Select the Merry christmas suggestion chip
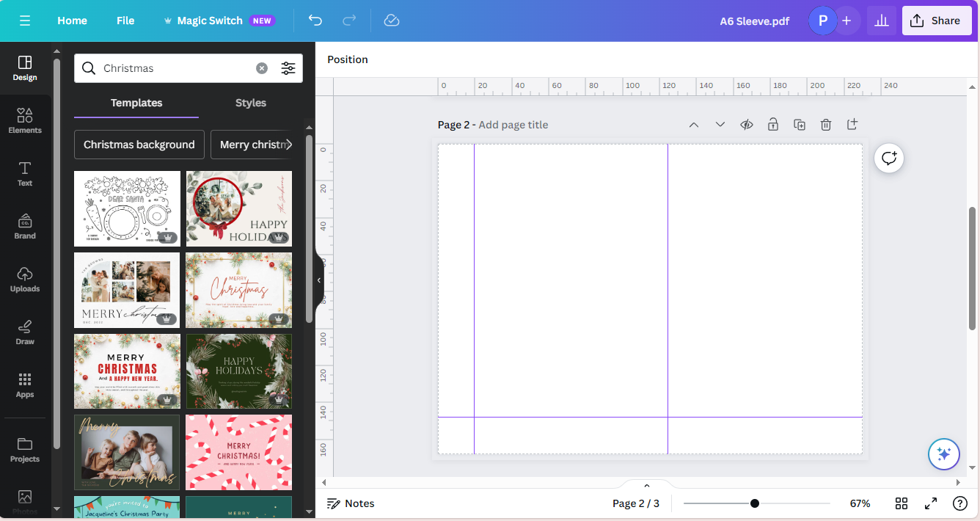This screenshot has width=980, height=521. click(x=251, y=145)
